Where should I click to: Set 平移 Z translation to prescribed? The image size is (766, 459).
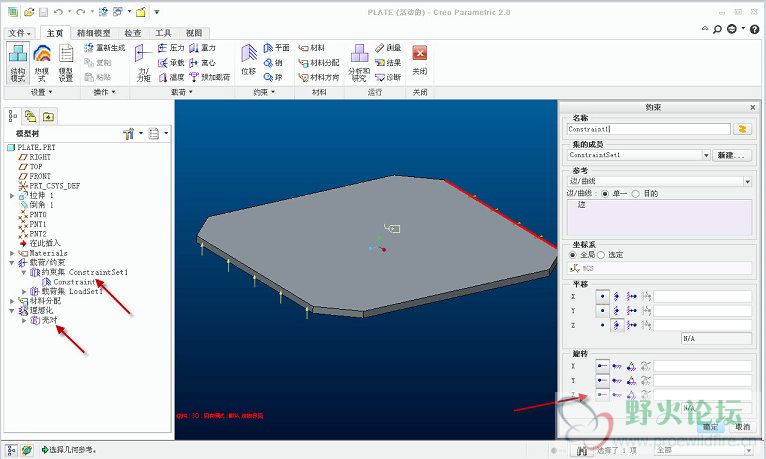[632, 325]
